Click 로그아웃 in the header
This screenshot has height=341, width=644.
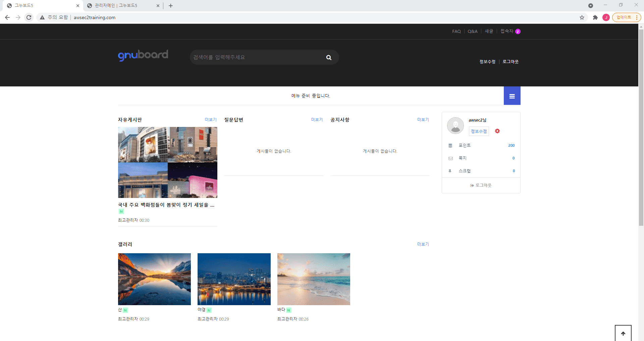511,62
